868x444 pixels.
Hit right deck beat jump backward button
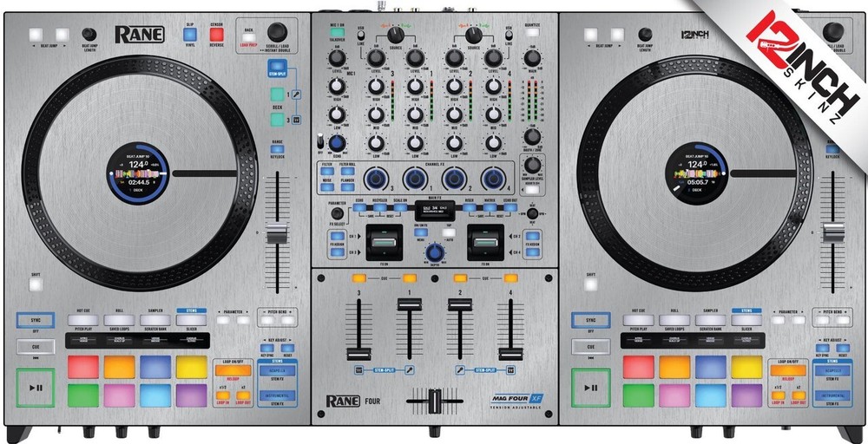[x=591, y=35]
